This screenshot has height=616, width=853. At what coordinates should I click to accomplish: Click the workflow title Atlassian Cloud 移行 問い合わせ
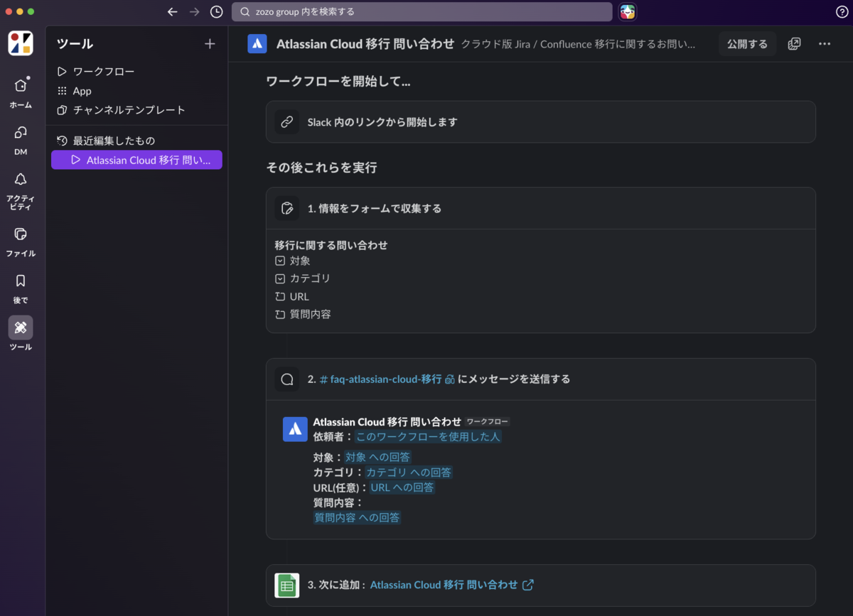point(365,44)
